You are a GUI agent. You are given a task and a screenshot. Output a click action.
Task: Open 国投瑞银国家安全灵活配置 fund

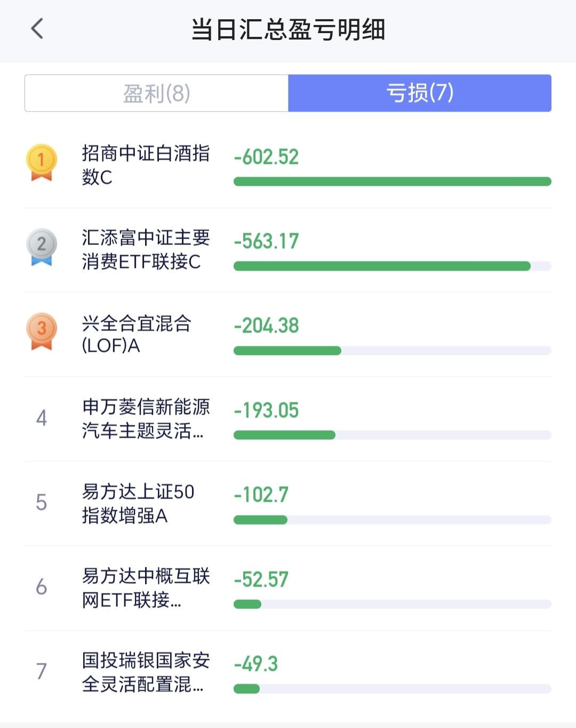coord(145,672)
